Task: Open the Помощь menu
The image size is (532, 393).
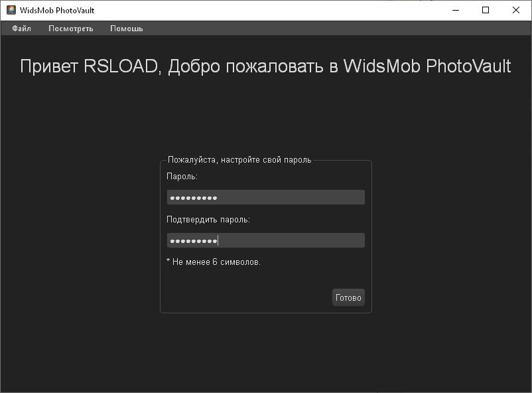Action: (x=126, y=29)
